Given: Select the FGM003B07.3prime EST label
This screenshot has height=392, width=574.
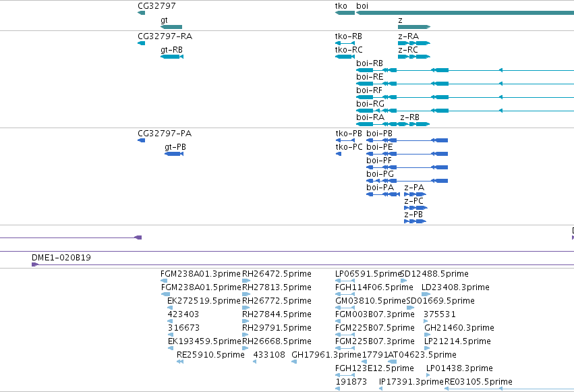Looking at the screenshot, I should point(375,315).
